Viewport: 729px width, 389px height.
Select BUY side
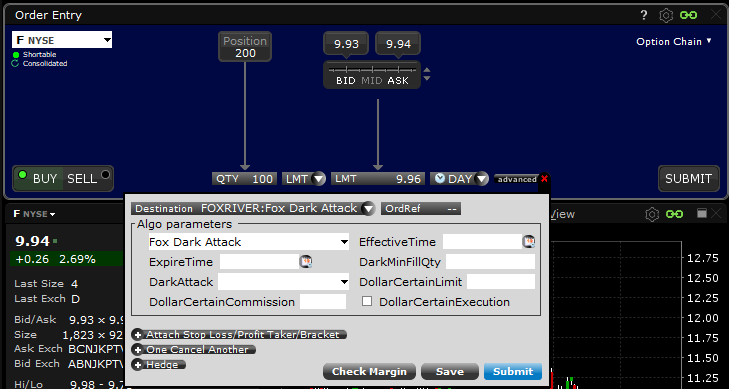[38, 178]
